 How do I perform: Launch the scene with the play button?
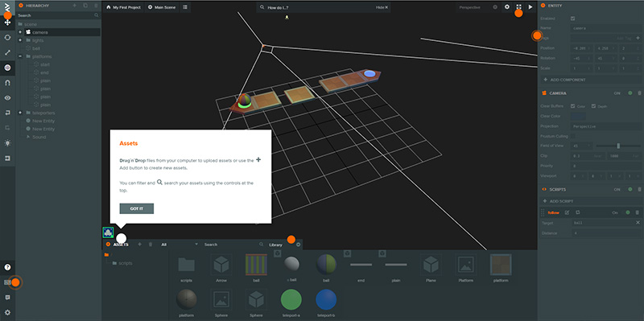pyautogui.click(x=530, y=7)
